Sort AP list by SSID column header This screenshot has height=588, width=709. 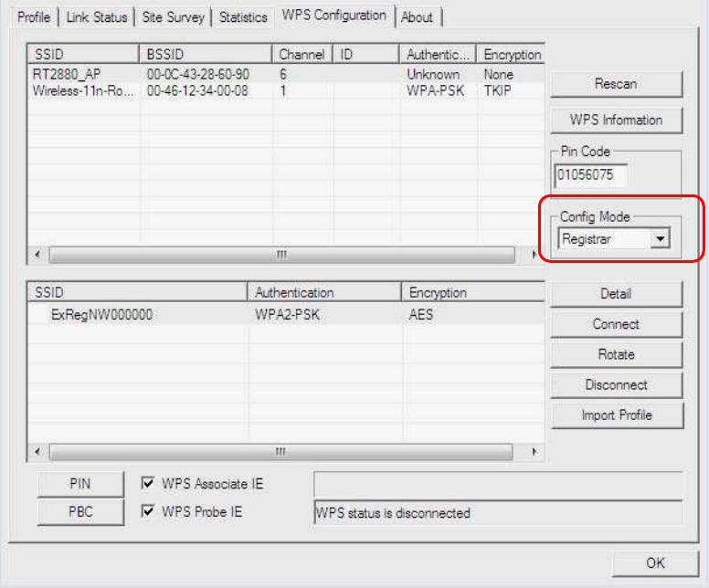pos(83,54)
